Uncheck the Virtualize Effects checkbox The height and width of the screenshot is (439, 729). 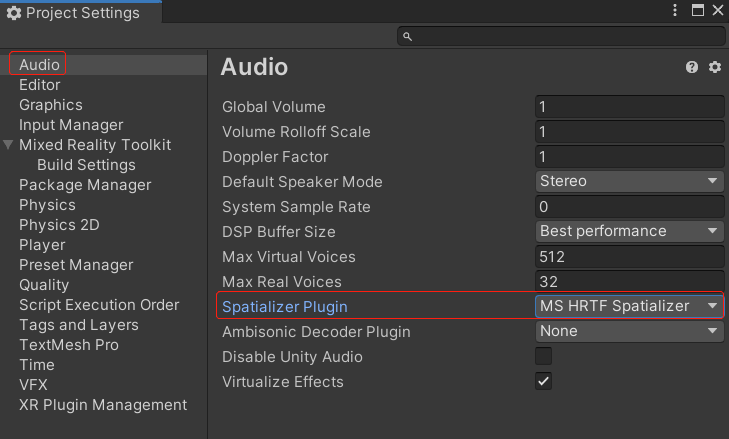tap(543, 382)
